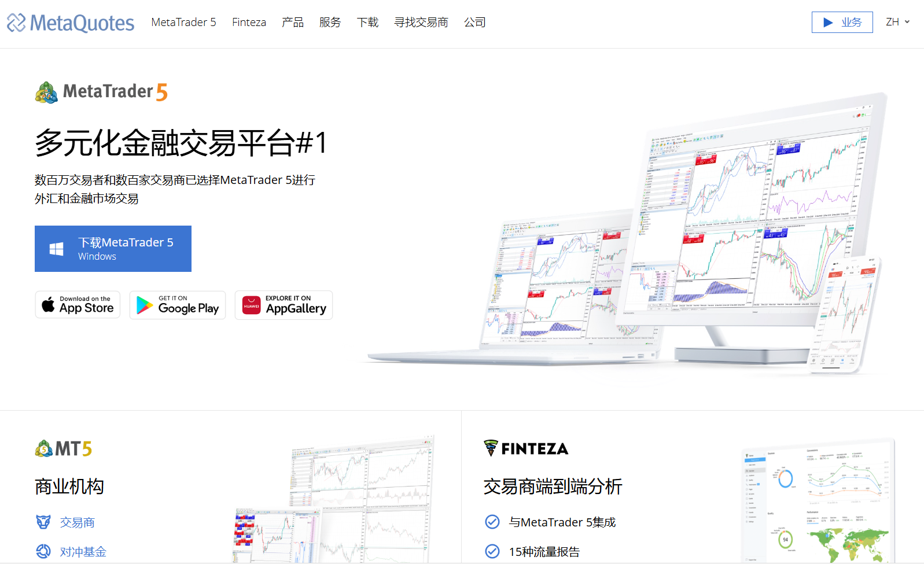Screen dimensions: 924x564
Task: Click the red Huawei icon
Action: pos(251,305)
